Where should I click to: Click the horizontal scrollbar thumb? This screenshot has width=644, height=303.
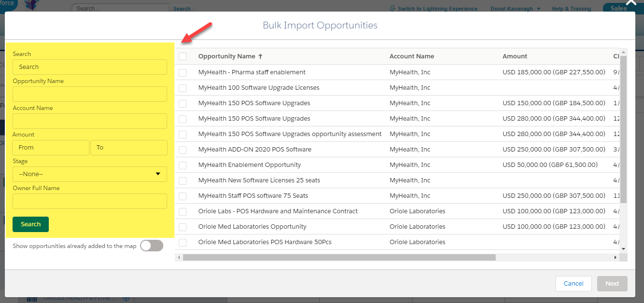339,258
